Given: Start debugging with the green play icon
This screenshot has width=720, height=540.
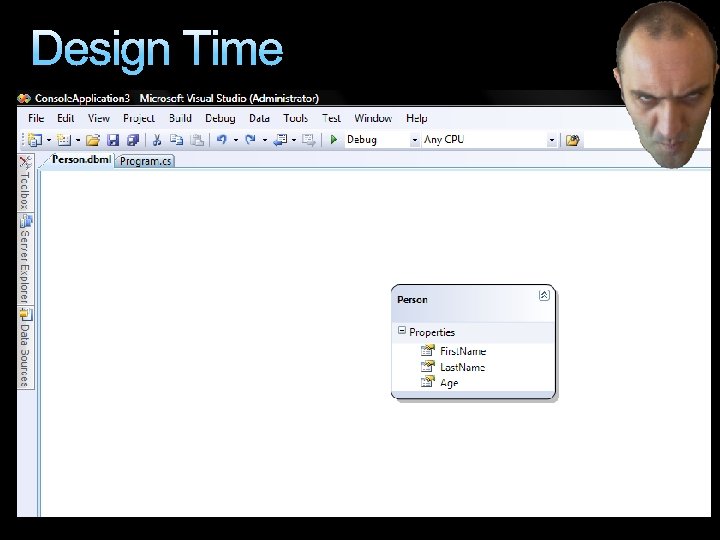Looking at the screenshot, I should [334, 139].
